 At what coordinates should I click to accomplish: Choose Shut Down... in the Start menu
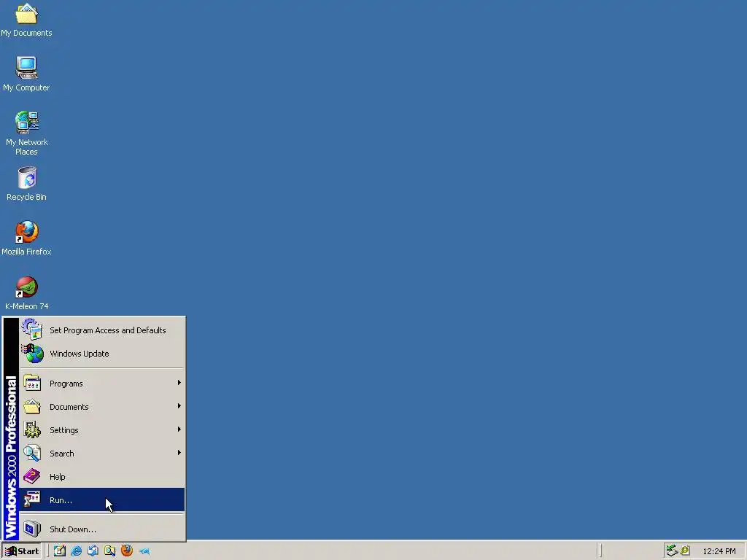[102, 529]
